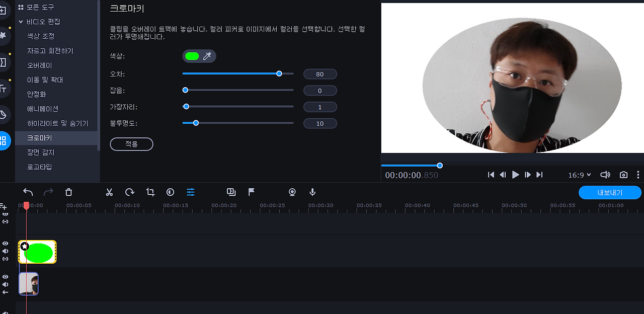Hide the overlay track with eye icon
The width and height of the screenshot is (644, 314).
point(6,244)
